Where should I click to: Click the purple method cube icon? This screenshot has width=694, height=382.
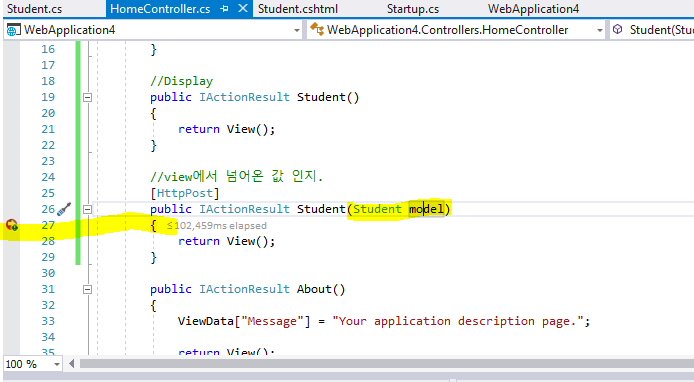click(x=617, y=29)
